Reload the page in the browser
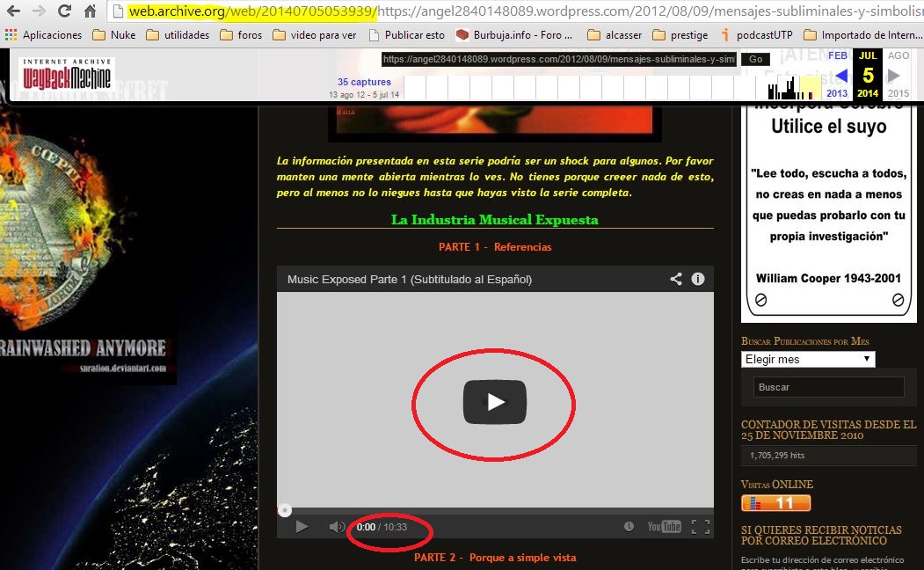 point(64,11)
